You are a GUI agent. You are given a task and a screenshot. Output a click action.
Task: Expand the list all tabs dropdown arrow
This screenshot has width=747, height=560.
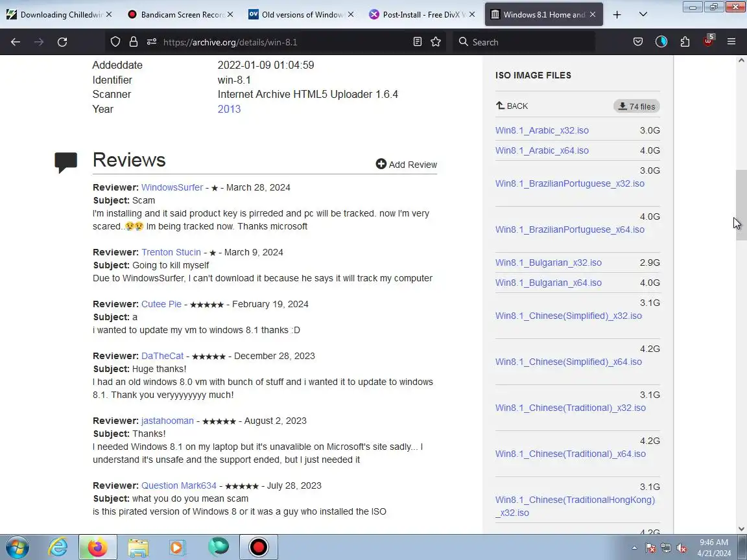(643, 14)
